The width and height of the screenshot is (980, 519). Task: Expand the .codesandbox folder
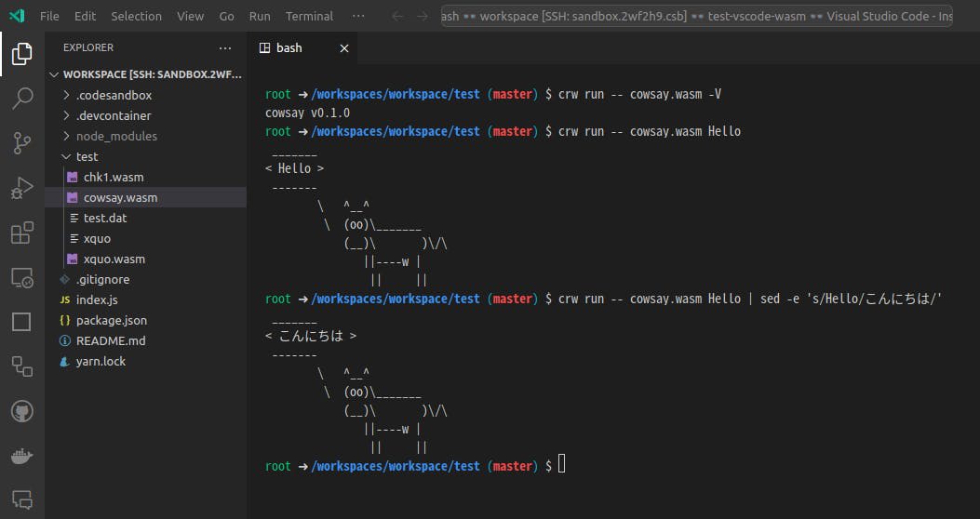point(145,95)
